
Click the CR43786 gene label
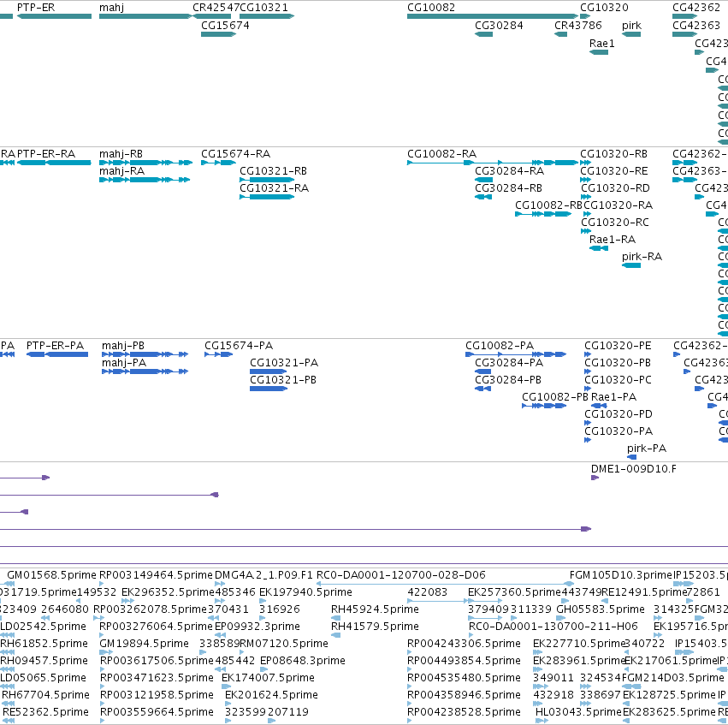pos(578,26)
